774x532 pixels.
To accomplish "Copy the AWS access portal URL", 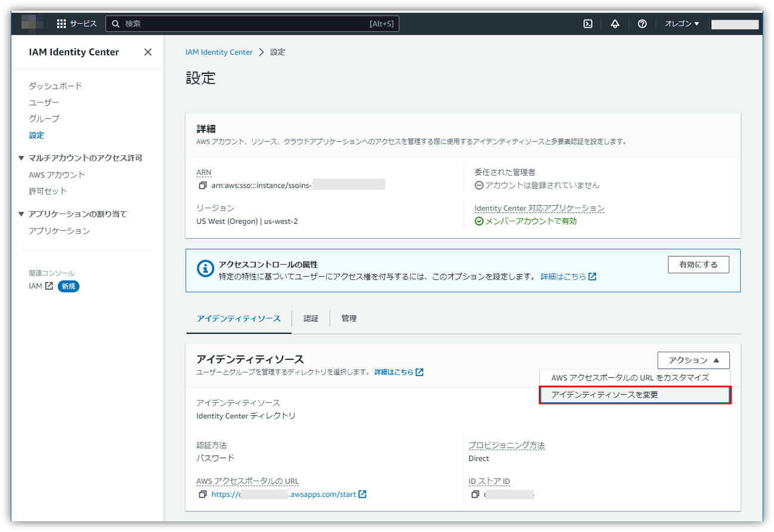I will coord(202,495).
